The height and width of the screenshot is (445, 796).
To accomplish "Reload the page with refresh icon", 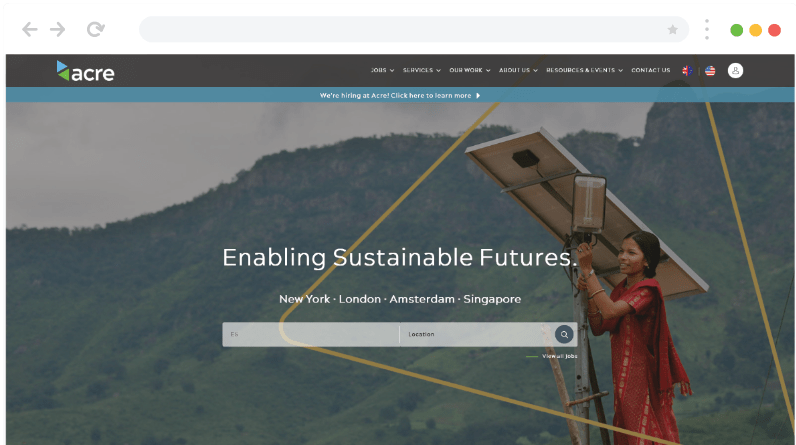I will 95,29.
